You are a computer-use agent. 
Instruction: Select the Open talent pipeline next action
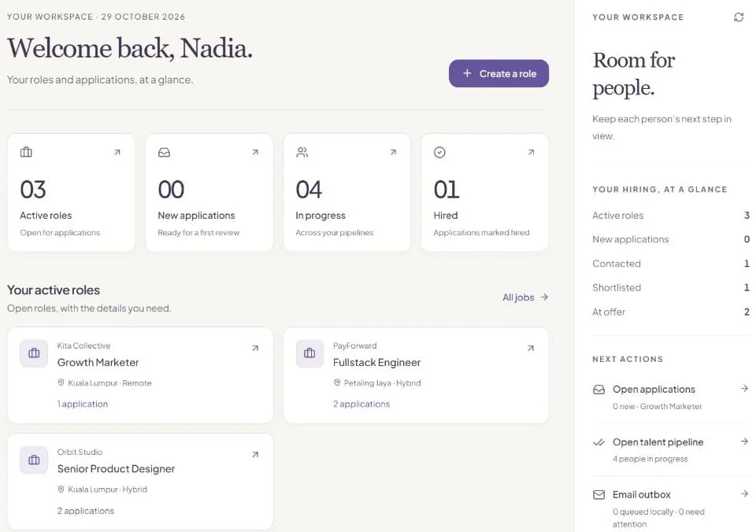point(671,450)
